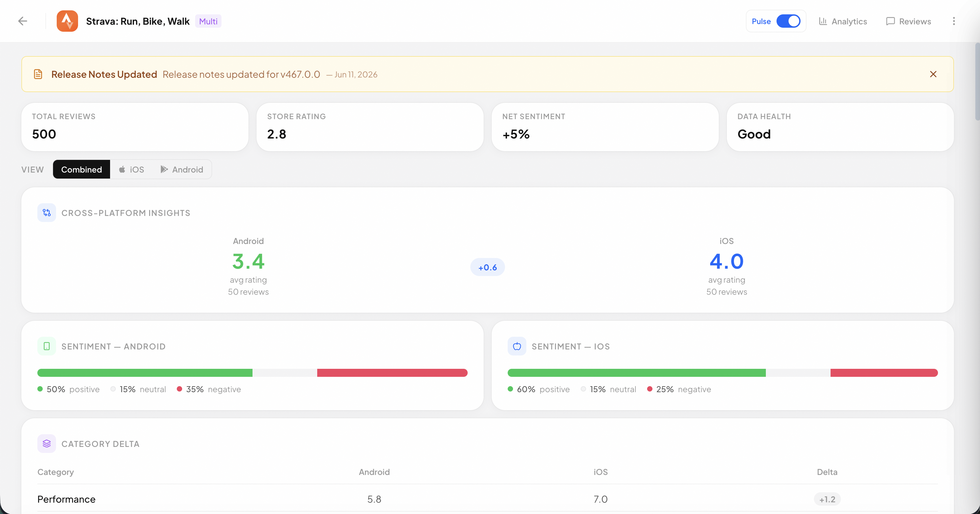This screenshot has height=514, width=980.
Task: Click the +0.6 rating difference badge
Action: click(x=488, y=267)
